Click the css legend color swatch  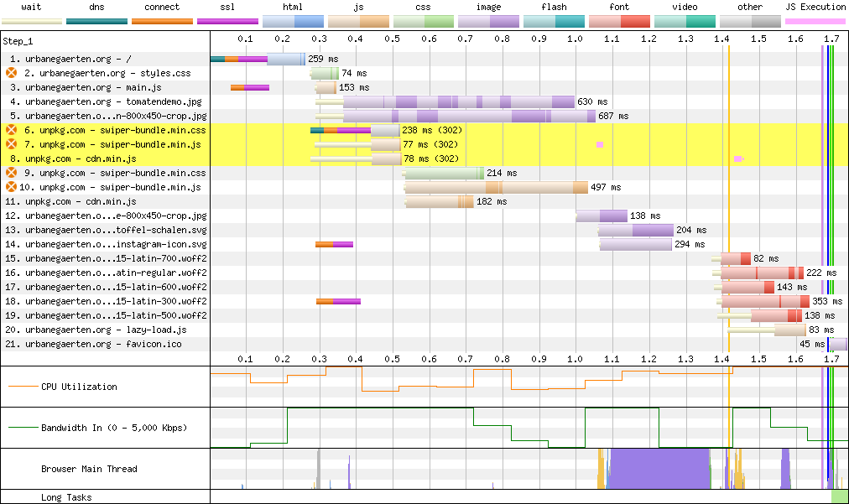pos(424,22)
